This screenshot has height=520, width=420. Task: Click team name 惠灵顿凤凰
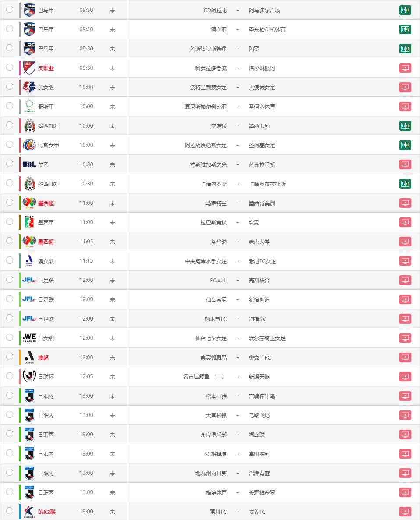(214, 357)
